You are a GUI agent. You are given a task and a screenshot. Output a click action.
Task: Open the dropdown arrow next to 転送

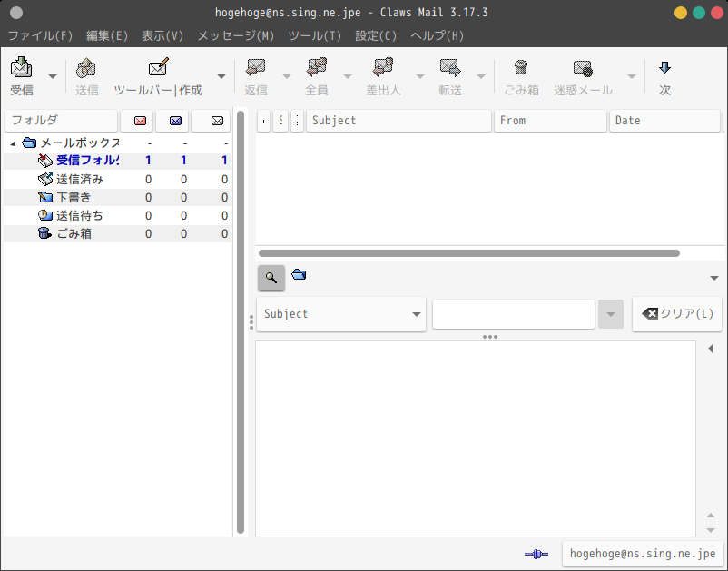(481, 76)
